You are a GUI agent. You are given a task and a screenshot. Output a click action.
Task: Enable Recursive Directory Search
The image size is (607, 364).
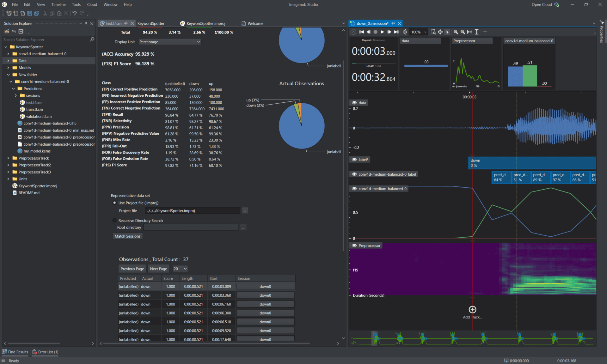(x=114, y=220)
